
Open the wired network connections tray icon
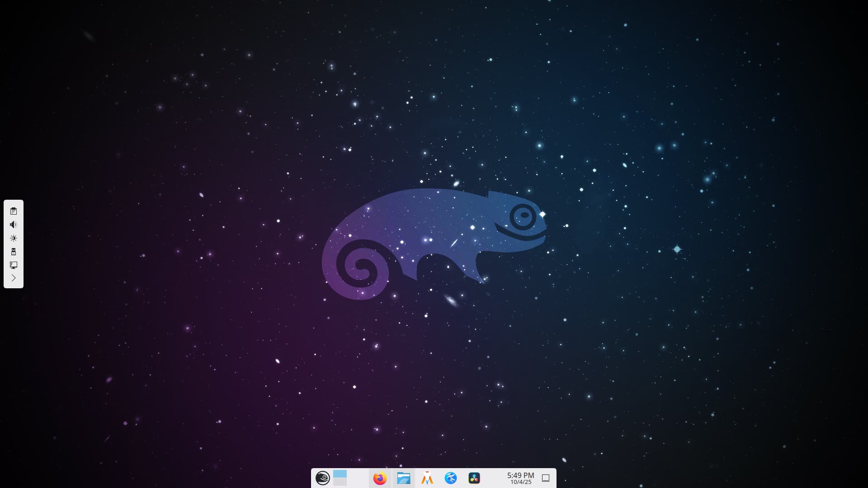click(x=14, y=265)
